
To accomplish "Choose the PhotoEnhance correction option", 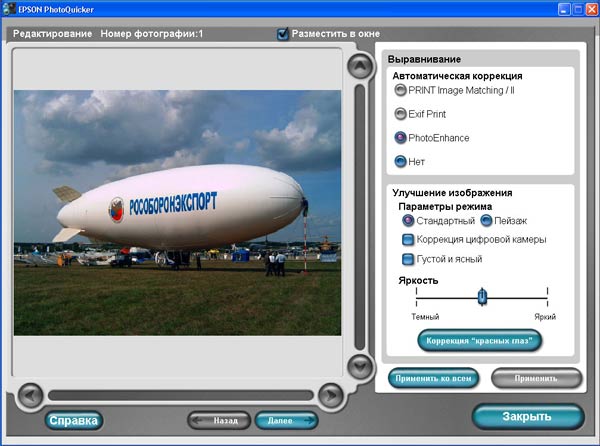I will (400, 138).
